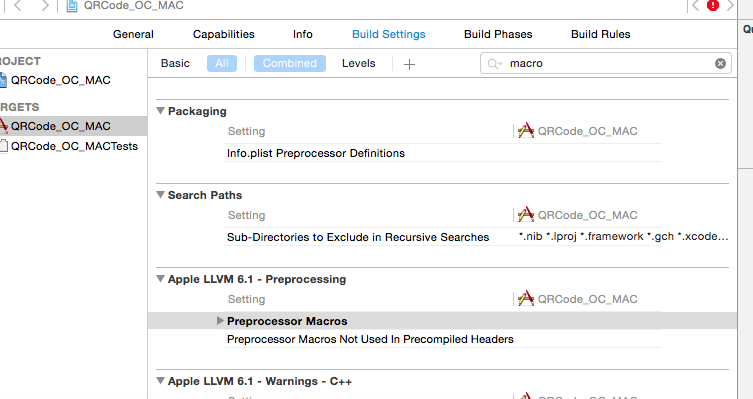The width and height of the screenshot is (753, 399).
Task: Switch to Levels view
Action: (x=359, y=63)
